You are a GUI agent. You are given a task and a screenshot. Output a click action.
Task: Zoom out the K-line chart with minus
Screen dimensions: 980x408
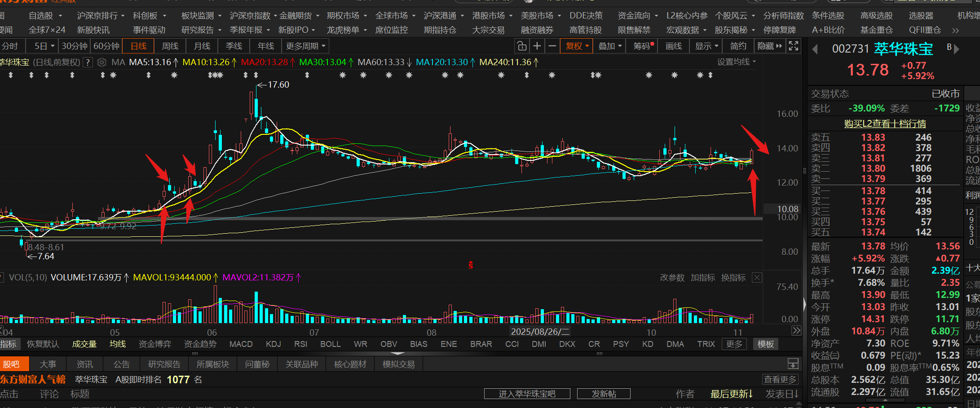pyautogui.click(x=552, y=46)
